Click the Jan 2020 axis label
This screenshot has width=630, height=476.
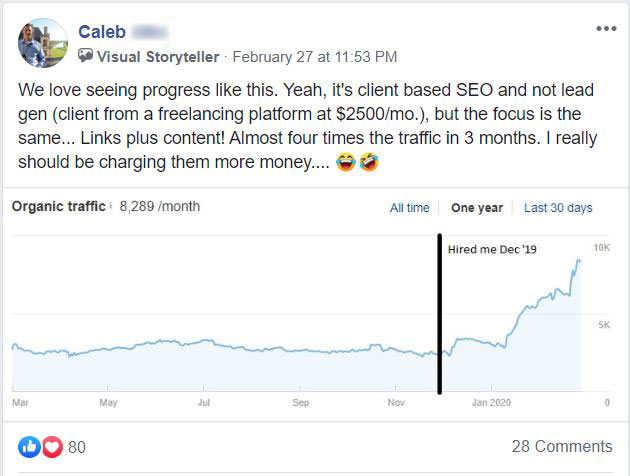pyautogui.click(x=491, y=402)
